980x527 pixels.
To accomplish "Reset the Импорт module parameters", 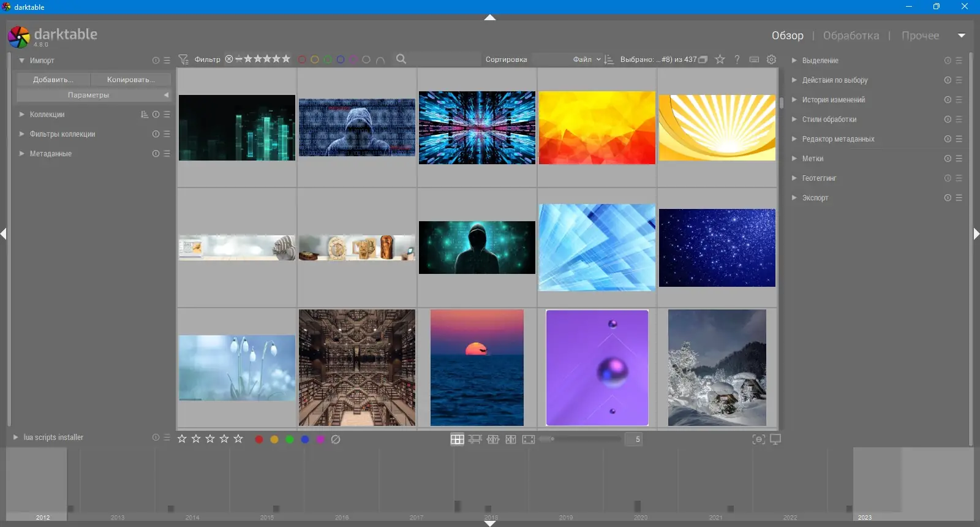I will (156, 61).
